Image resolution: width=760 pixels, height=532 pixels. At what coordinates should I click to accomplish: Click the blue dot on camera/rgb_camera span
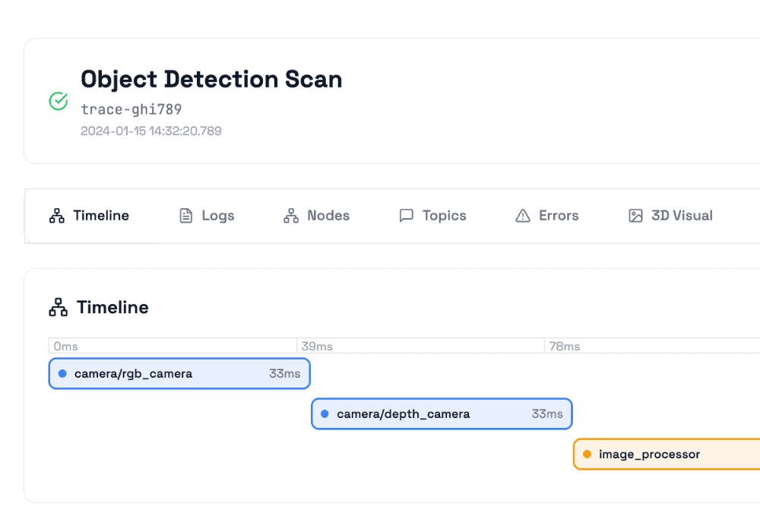pos(64,373)
